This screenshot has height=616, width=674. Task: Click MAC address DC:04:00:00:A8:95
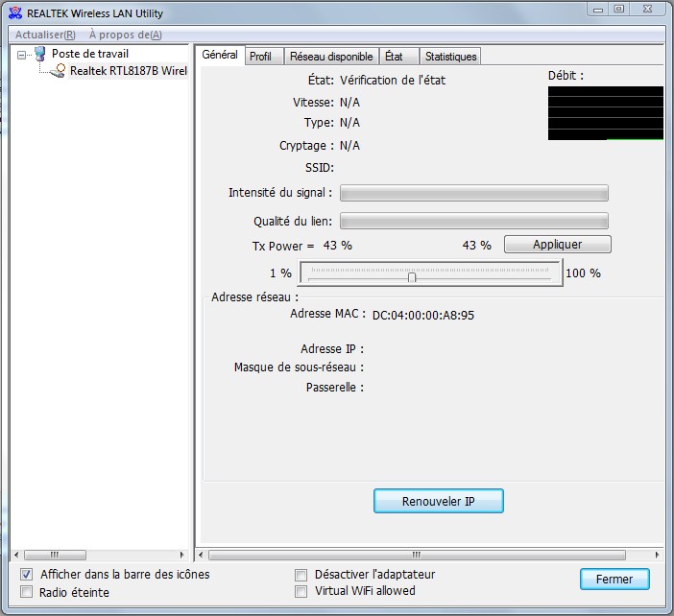[x=423, y=316]
